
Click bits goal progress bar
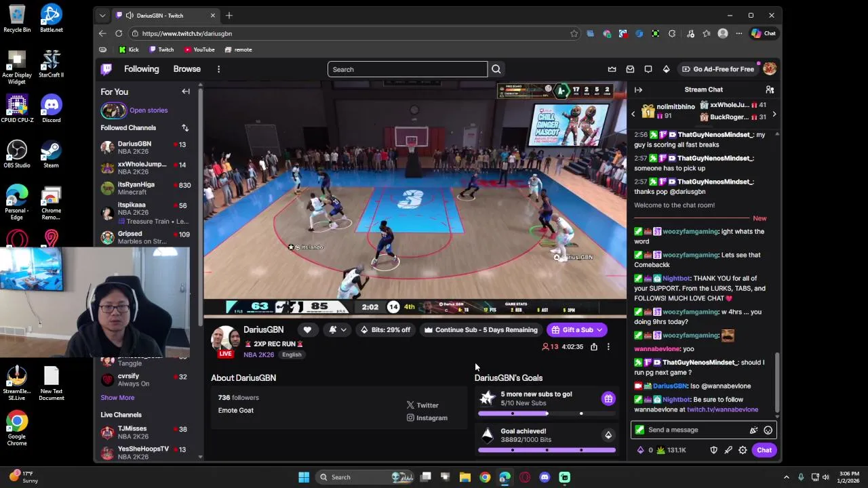(x=547, y=450)
